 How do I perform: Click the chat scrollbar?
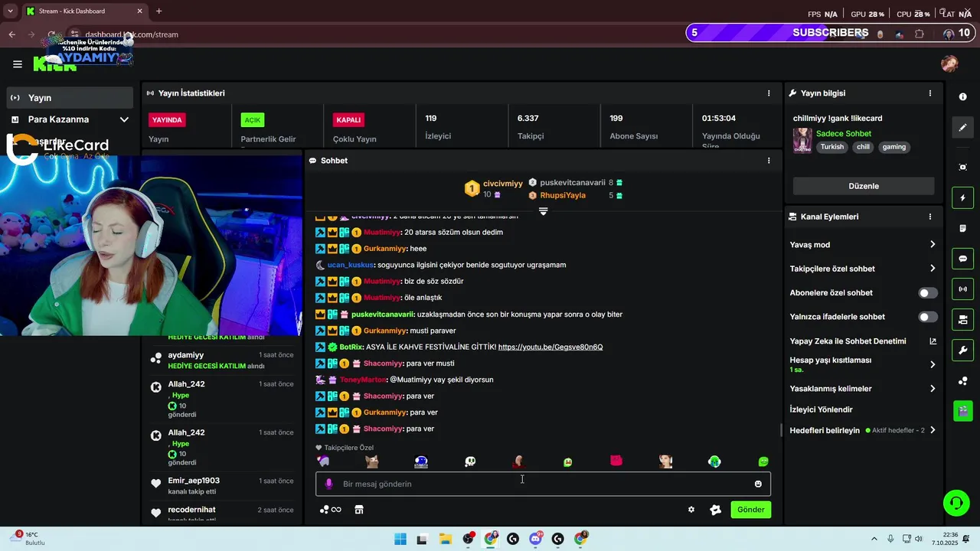tap(781, 430)
